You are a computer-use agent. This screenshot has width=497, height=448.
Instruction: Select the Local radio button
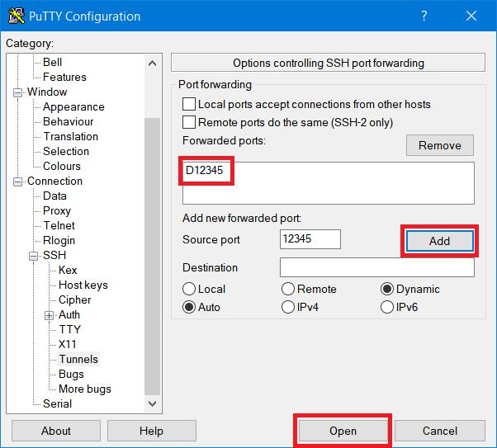(x=189, y=289)
